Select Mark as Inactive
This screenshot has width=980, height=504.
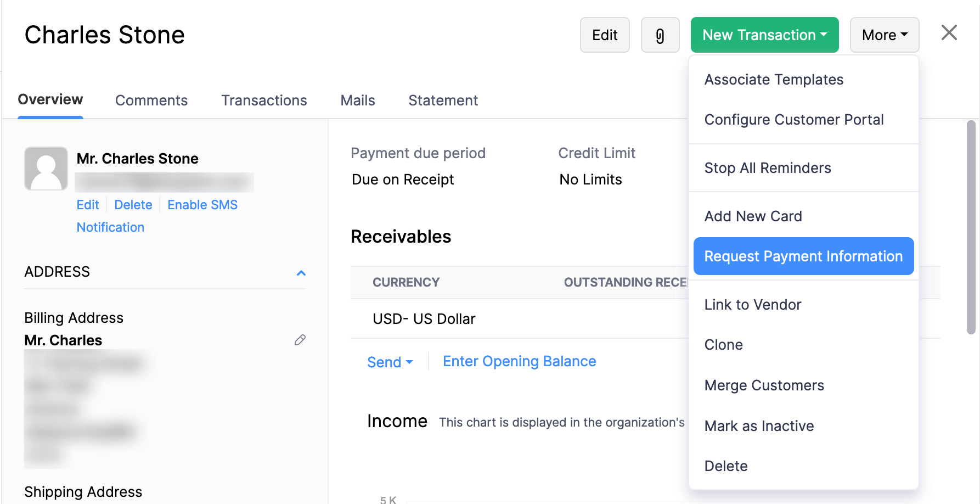(x=759, y=425)
